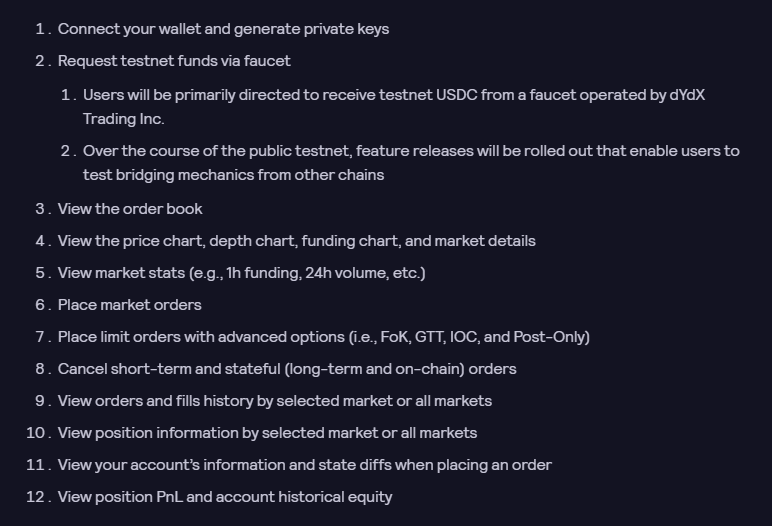Click the line mentioning dYdX Trading Inc.
The height and width of the screenshot is (526, 772).
394,106
